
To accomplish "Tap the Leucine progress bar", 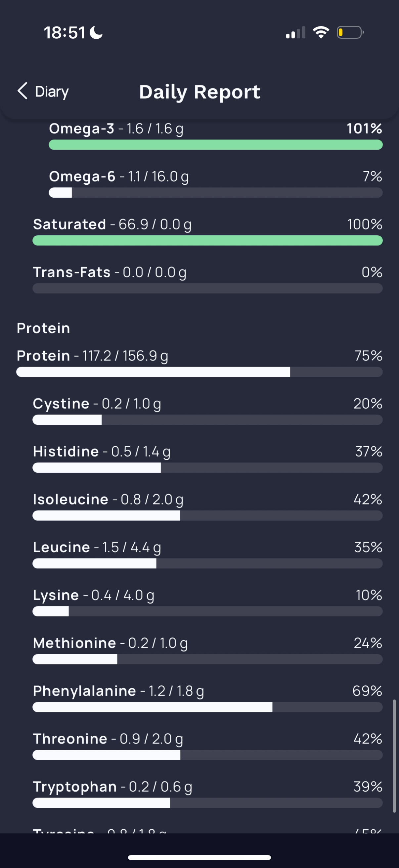I will point(207,563).
